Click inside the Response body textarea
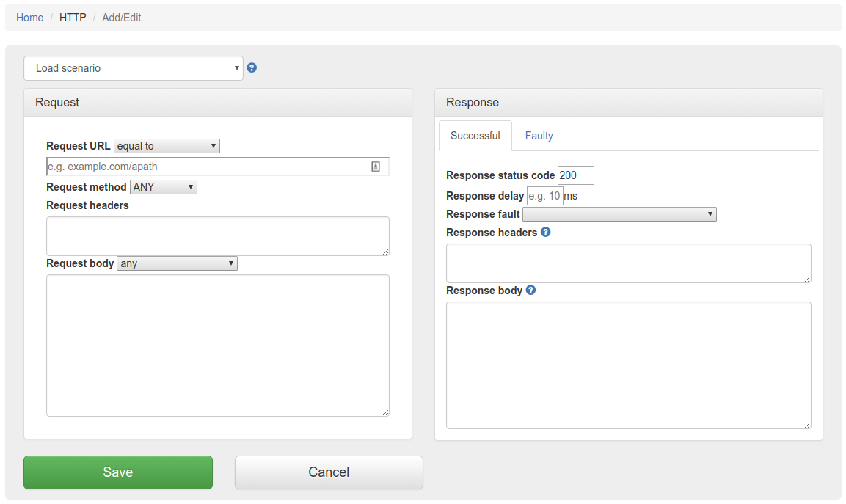 coord(628,365)
